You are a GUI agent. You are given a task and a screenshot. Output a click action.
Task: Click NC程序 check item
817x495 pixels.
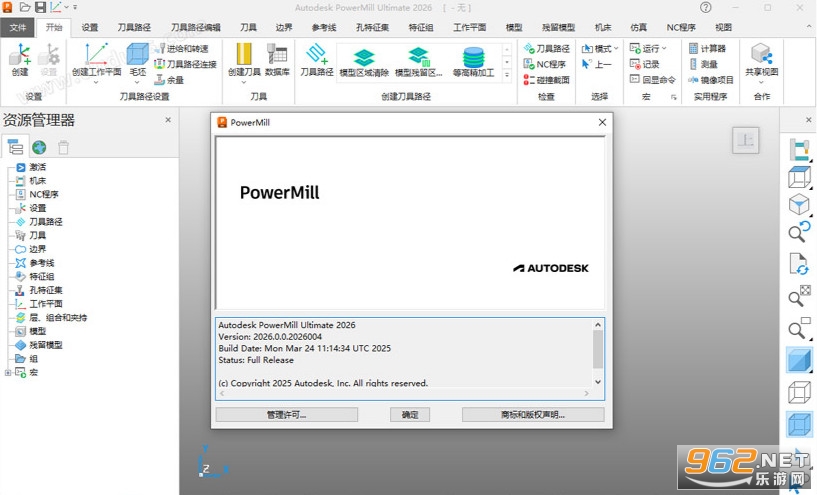point(544,64)
